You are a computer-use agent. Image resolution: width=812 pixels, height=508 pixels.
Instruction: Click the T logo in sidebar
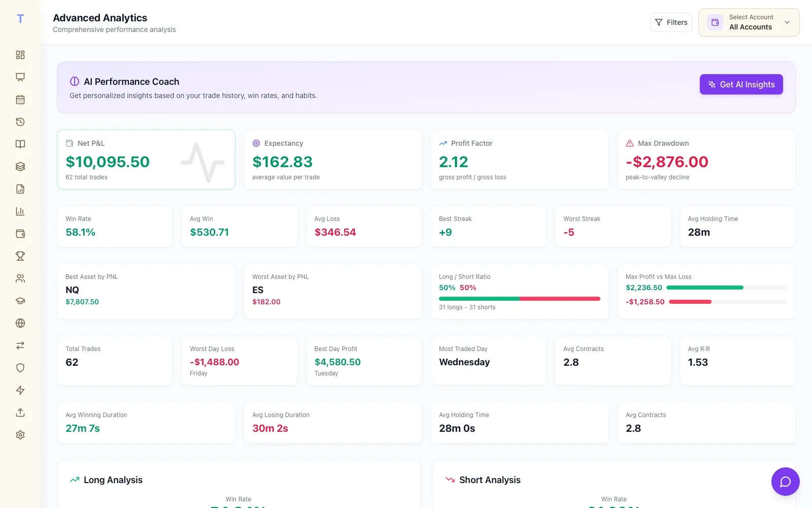pos(20,19)
